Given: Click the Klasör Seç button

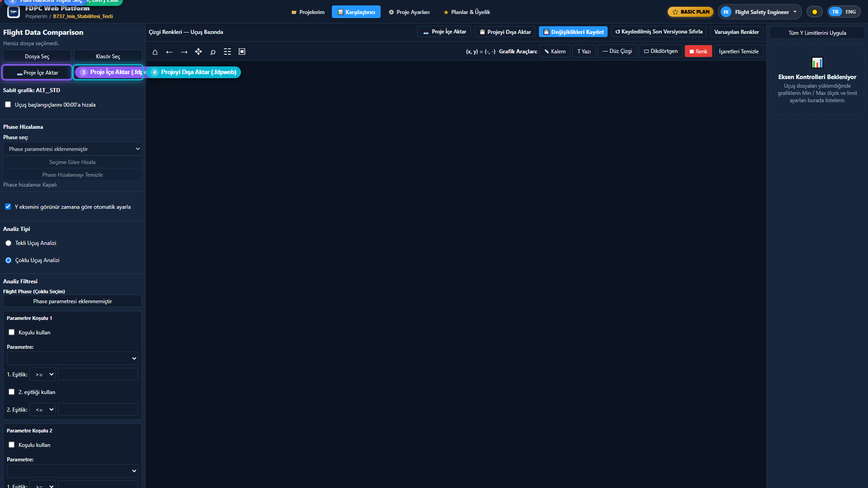Looking at the screenshot, I should (108, 56).
